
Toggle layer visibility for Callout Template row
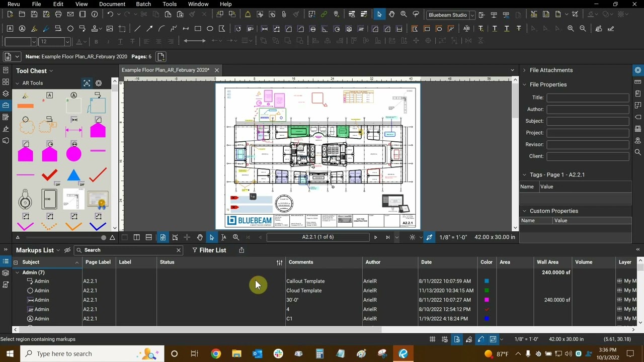(x=619, y=281)
